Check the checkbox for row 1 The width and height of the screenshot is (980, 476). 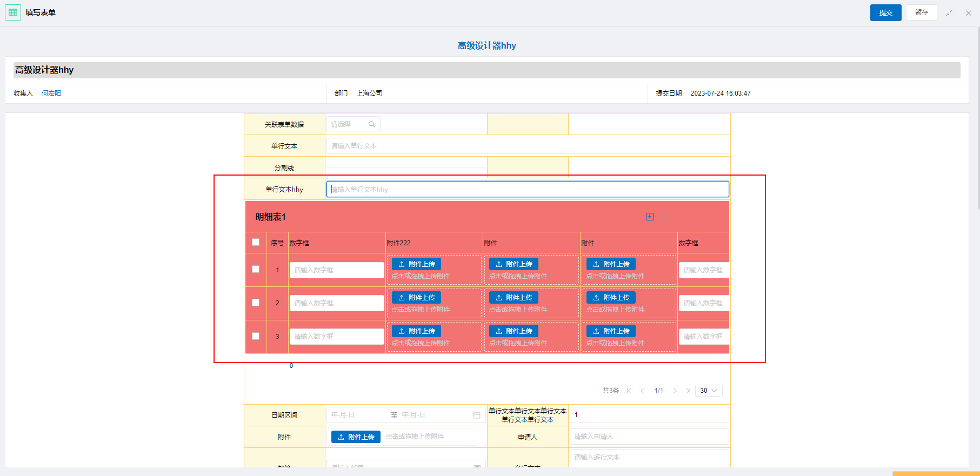pos(256,269)
